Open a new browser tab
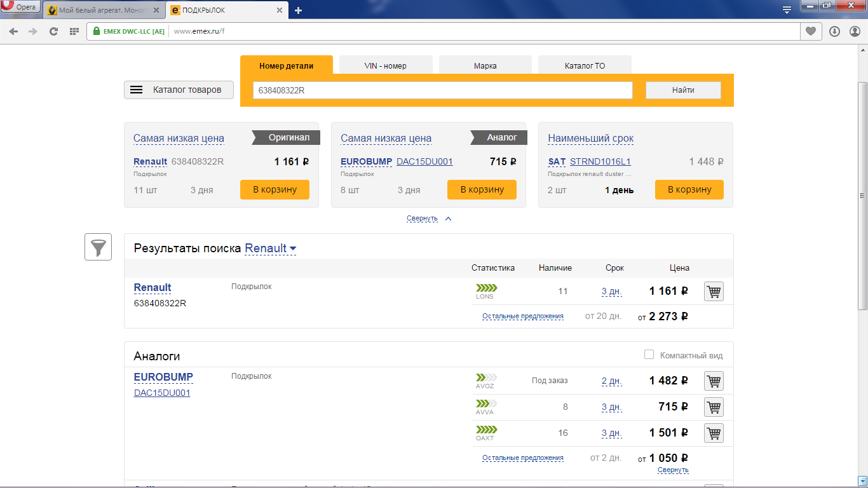The image size is (868, 488). tap(299, 10)
